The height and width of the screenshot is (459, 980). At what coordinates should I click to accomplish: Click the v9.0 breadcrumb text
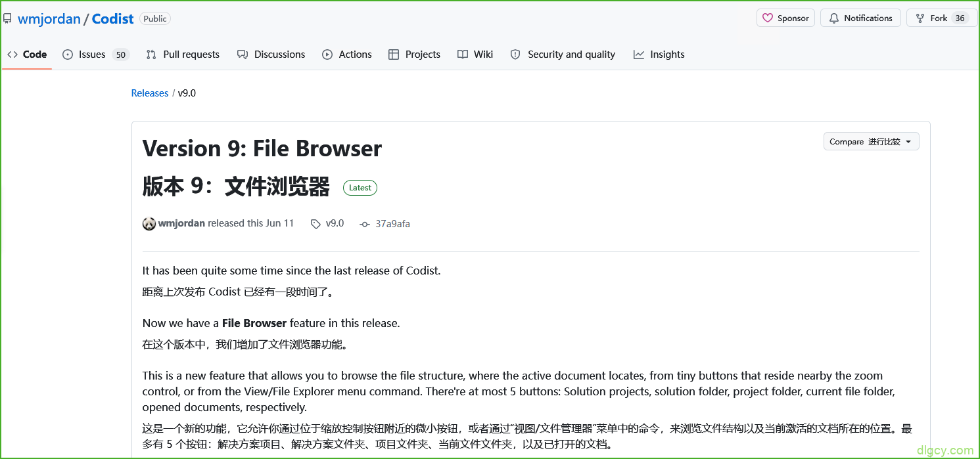tap(187, 93)
